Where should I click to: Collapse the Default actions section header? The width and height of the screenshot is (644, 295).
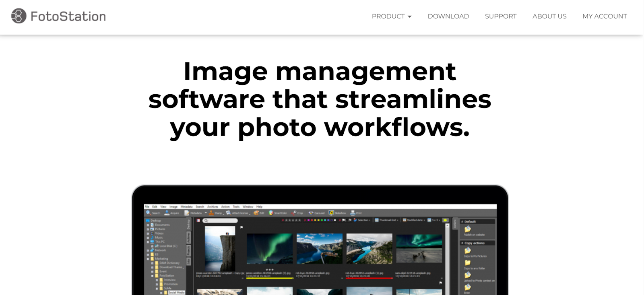click(477, 221)
